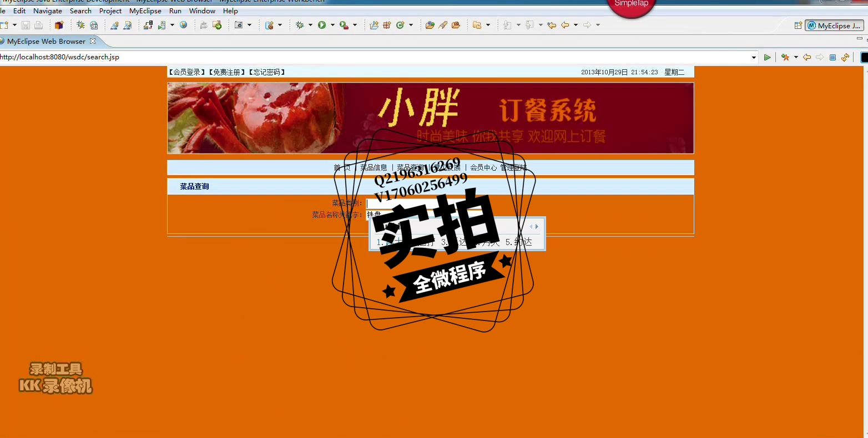
Task: Close the MyEclipse Web Browser tab
Action: pyautogui.click(x=93, y=41)
